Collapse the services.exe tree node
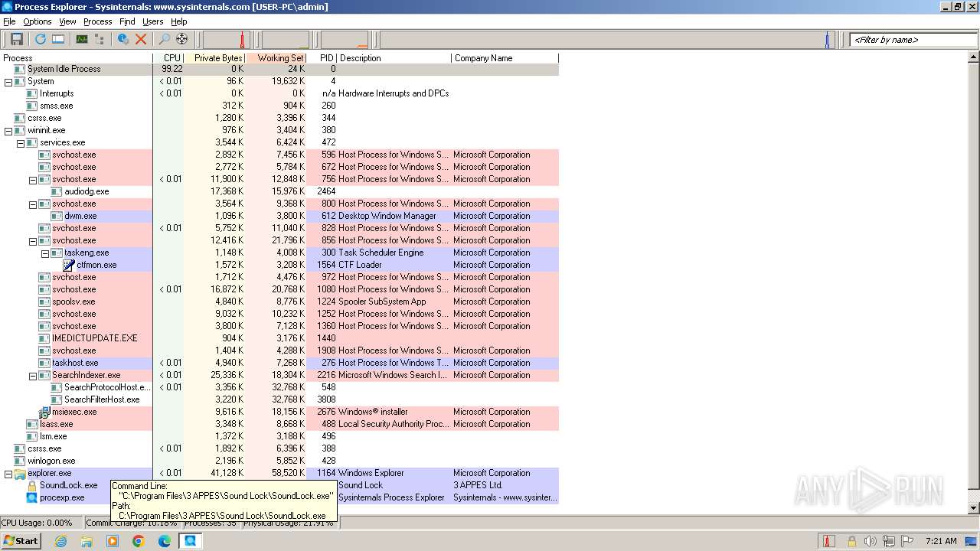 21,142
